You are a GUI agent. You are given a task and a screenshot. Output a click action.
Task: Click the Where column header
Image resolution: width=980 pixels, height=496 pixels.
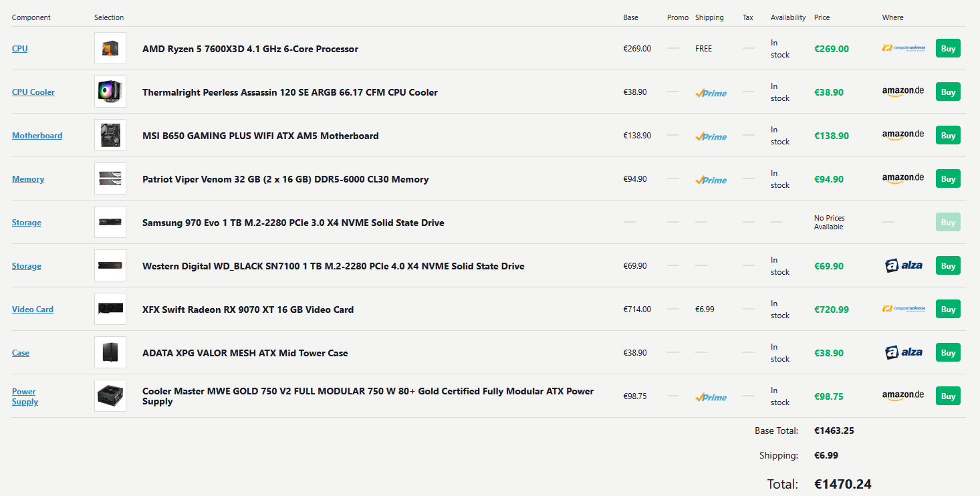click(892, 17)
